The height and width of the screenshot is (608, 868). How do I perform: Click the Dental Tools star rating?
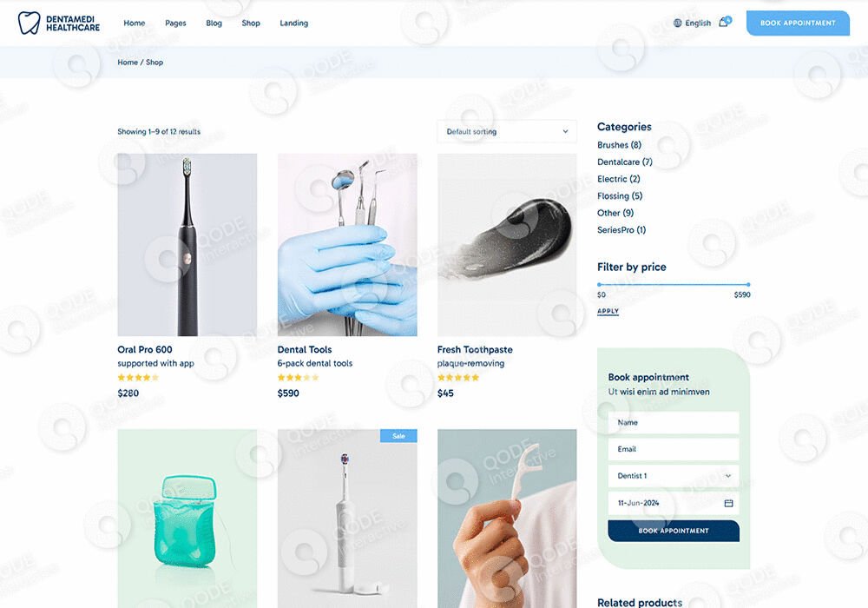tap(298, 378)
